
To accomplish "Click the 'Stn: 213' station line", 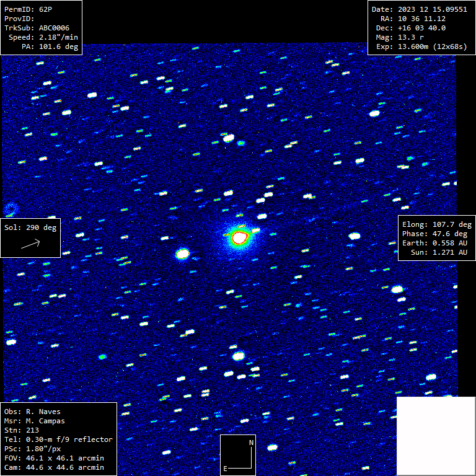I will tap(22, 430).
